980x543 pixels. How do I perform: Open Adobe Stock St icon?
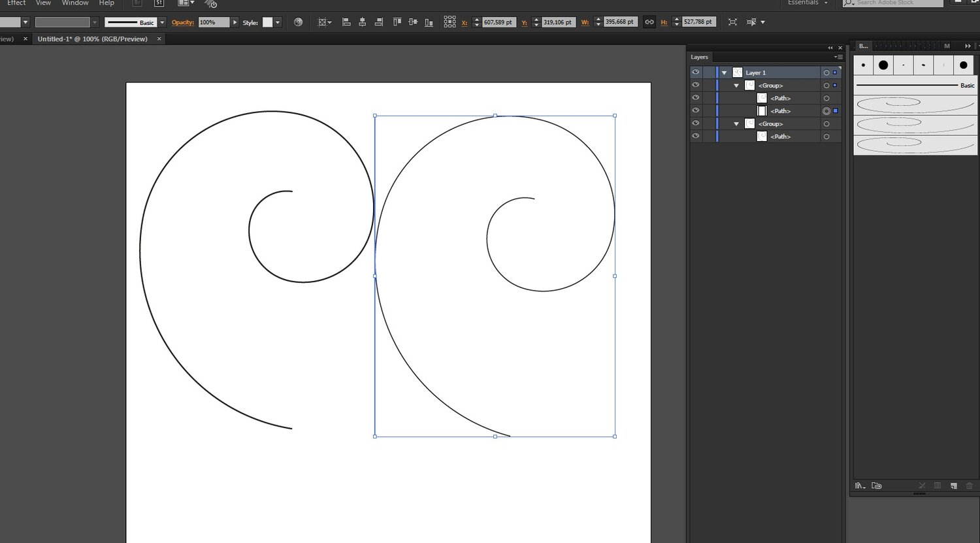[x=159, y=3]
